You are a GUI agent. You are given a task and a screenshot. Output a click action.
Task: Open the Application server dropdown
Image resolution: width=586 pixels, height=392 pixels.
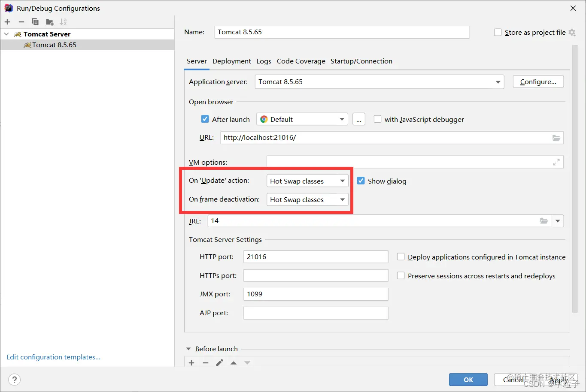coord(380,81)
